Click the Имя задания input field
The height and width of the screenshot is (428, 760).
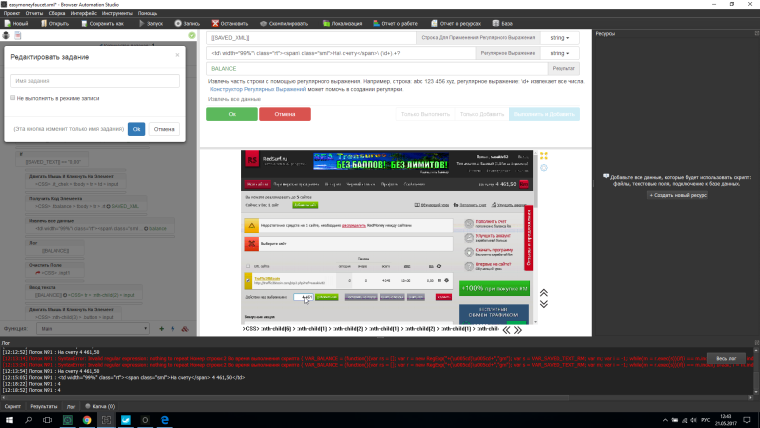[95, 80]
